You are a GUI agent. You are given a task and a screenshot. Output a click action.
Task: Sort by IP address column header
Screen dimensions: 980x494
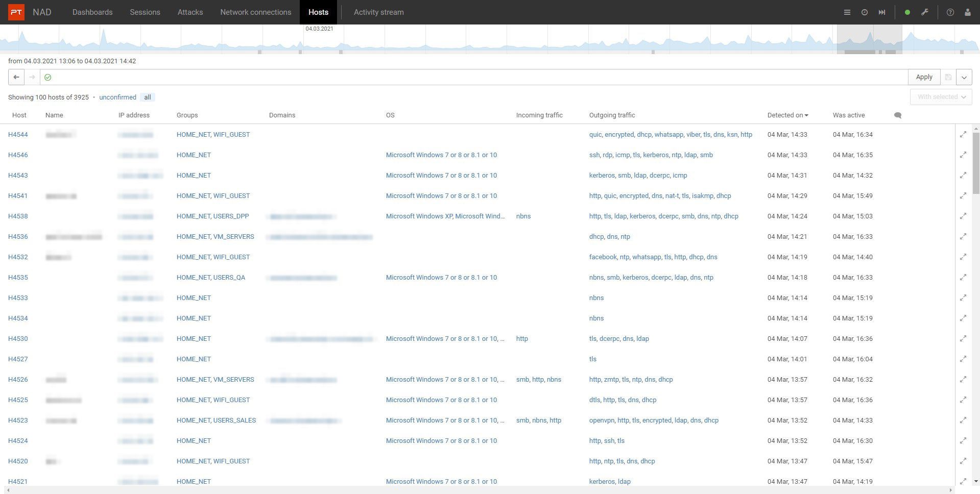coord(134,115)
